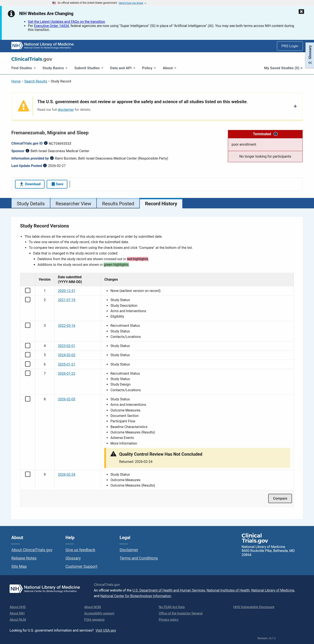The image size is (314, 644).
Task: Open the Glossary side panel
Action: tap(310, 55)
